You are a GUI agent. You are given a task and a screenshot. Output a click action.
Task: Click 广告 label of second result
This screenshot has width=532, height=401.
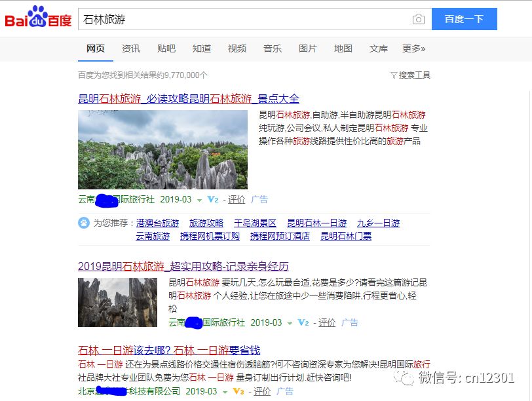pyautogui.click(x=350, y=322)
